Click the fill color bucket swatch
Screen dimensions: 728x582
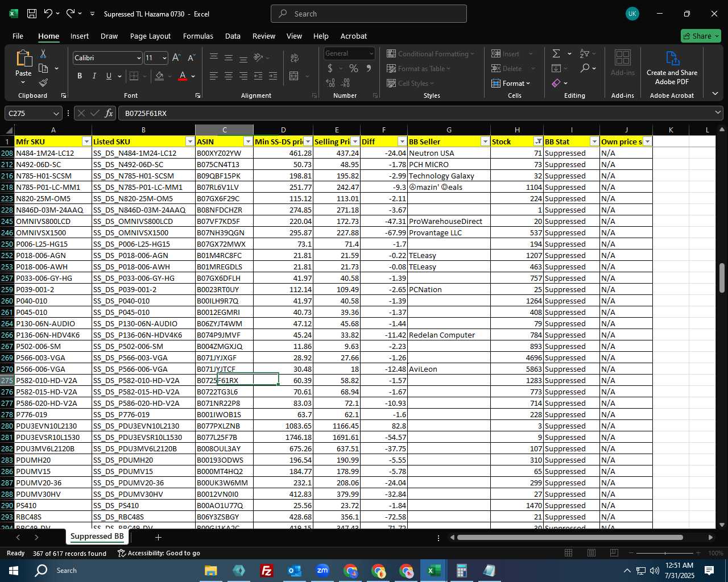point(159,76)
